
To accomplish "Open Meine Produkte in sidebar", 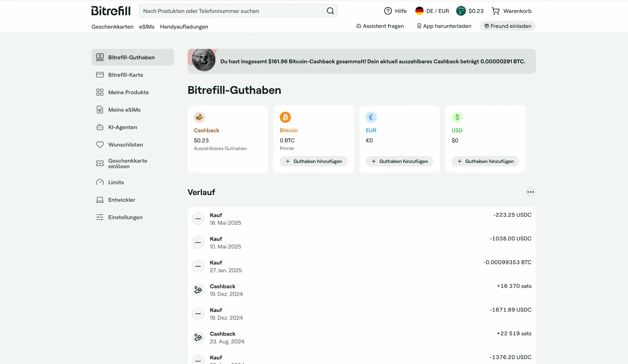I will pos(132,92).
